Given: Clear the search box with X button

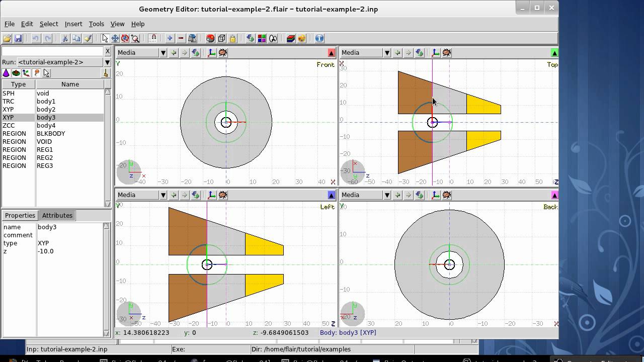Looking at the screenshot, I should pos(107,51).
